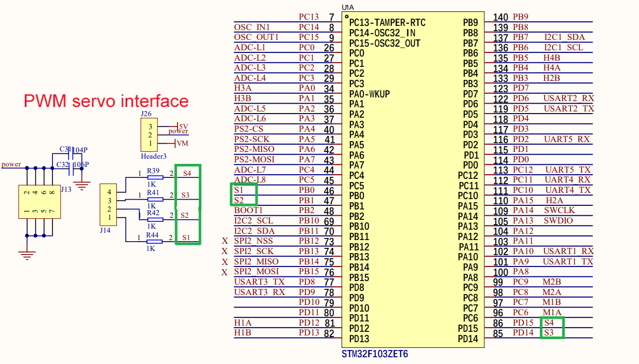Viewport: 639px width, 364px height.
Task: Click the power net label left of J13
Action: pyautogui.click(x=11, y=164)
